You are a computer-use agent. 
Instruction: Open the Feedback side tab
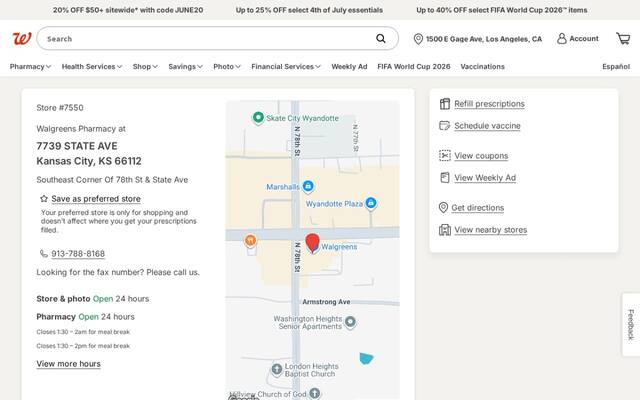point(631,324)
